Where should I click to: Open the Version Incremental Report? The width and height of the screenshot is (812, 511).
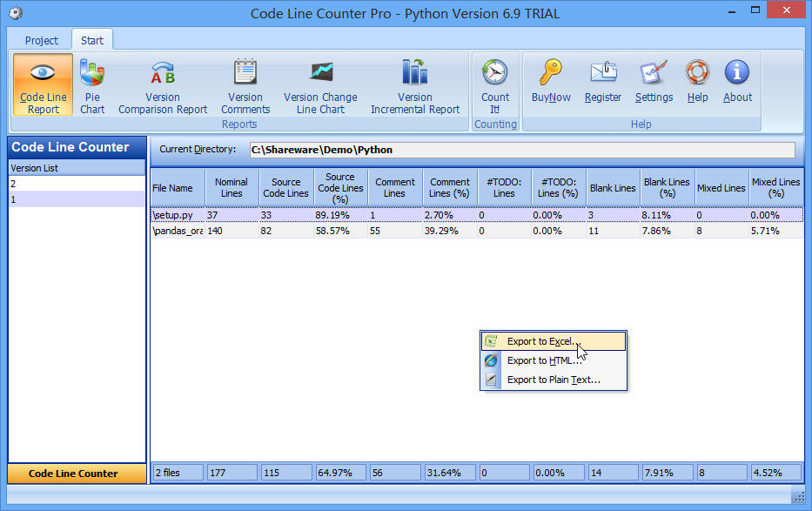(415, 85)
